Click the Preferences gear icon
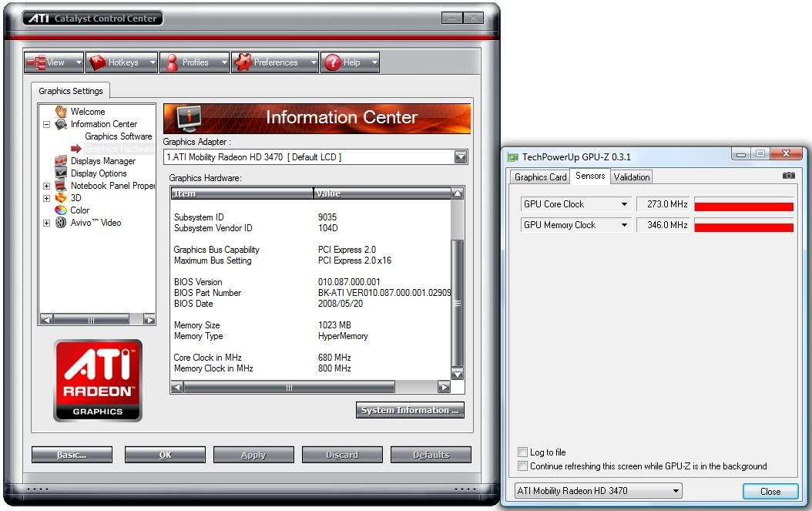 pos(243,62)
